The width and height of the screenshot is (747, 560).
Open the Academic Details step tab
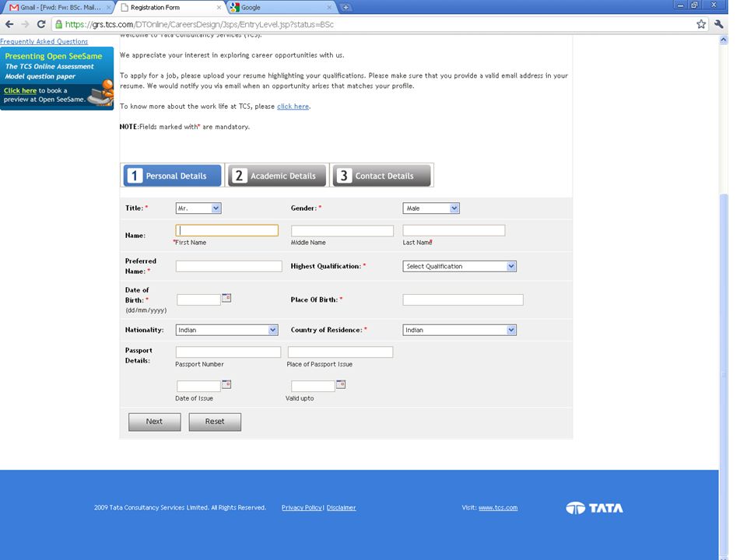pyautogui.click(x=277, y=176)
